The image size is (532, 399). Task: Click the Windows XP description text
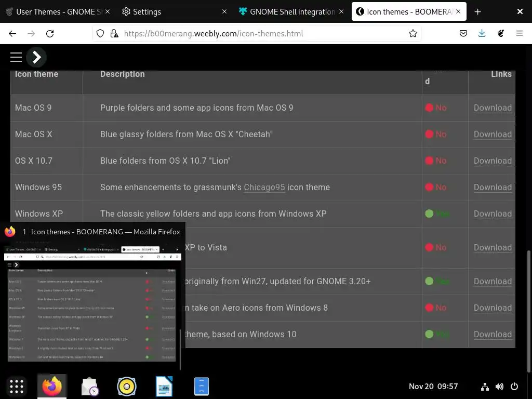(x=213, y=214)
